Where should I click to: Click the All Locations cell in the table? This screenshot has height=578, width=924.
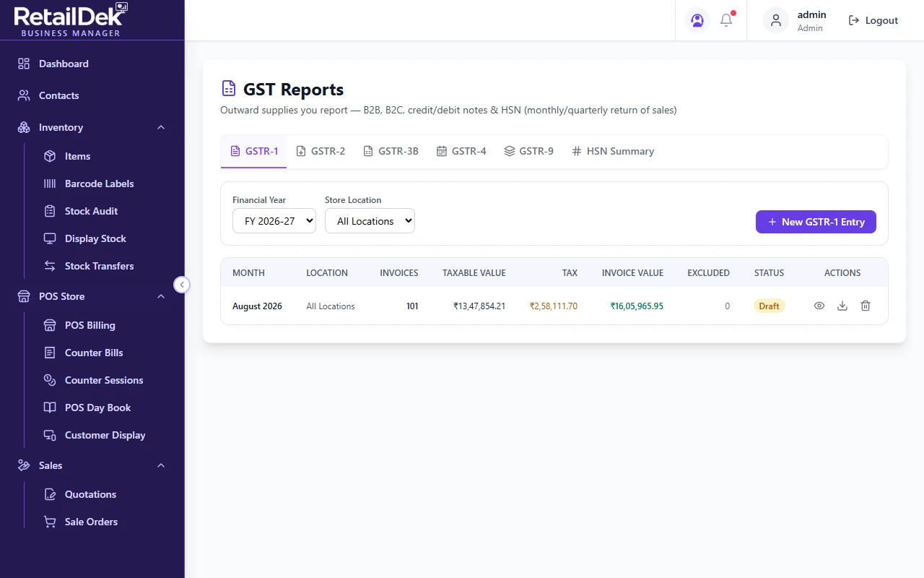331,306
